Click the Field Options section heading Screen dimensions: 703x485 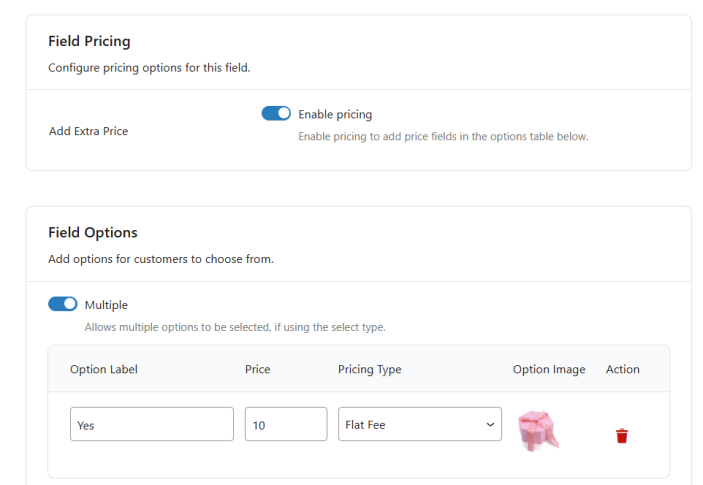92,232
